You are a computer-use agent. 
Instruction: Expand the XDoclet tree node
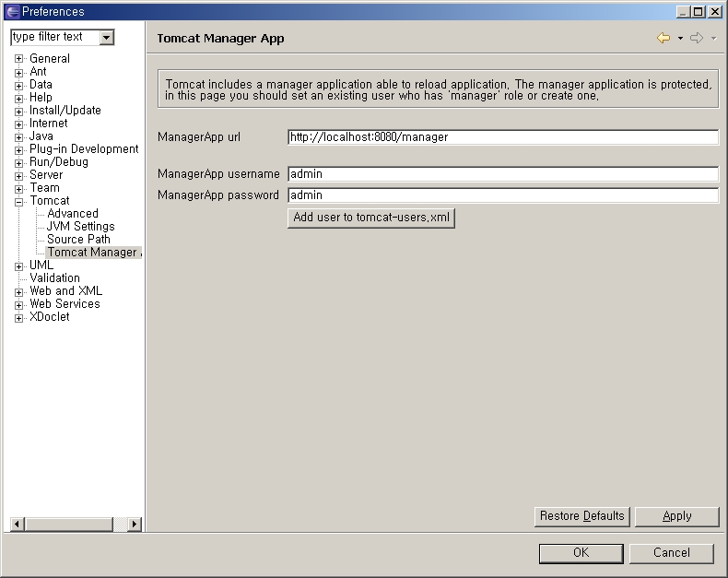click(18, 318)
